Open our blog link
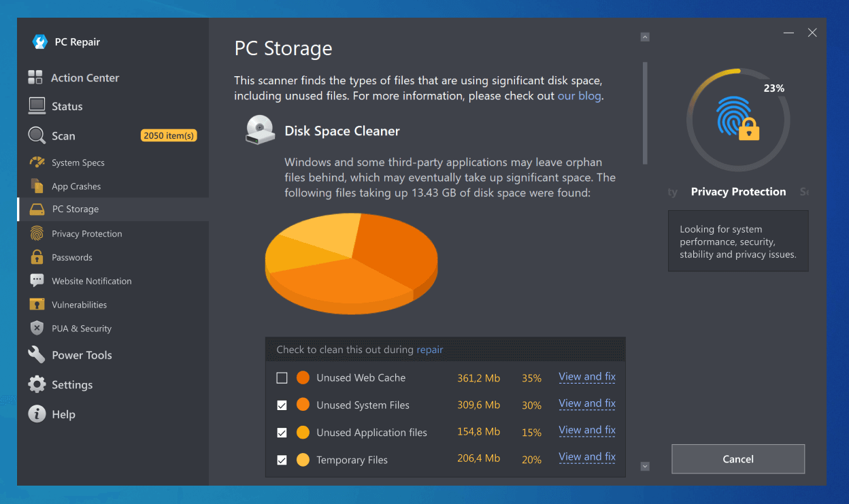Screen dimensions: 849x504 (579, 95)
